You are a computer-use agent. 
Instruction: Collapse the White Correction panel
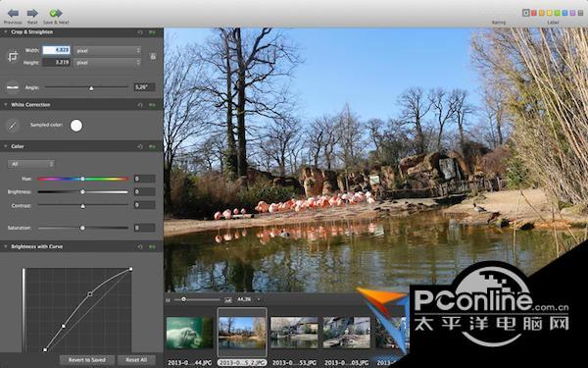[6, 105]
